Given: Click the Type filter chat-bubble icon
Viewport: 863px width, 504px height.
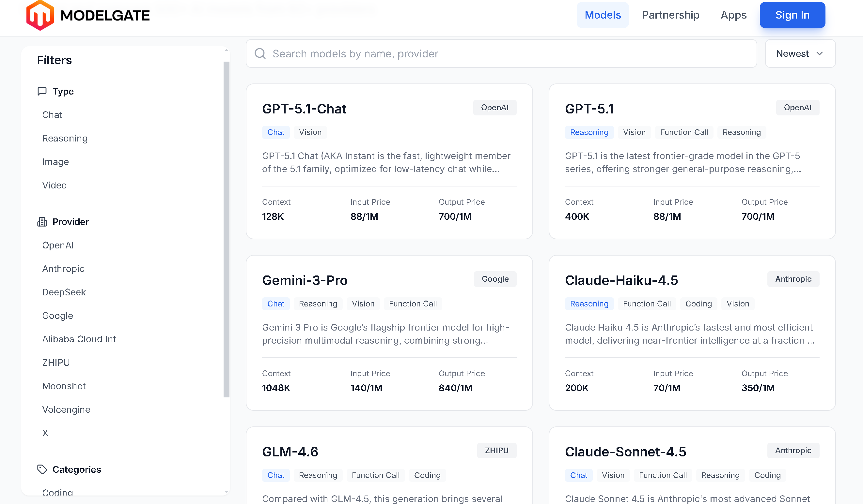Looking at the screenshot, I should [42, 91].
